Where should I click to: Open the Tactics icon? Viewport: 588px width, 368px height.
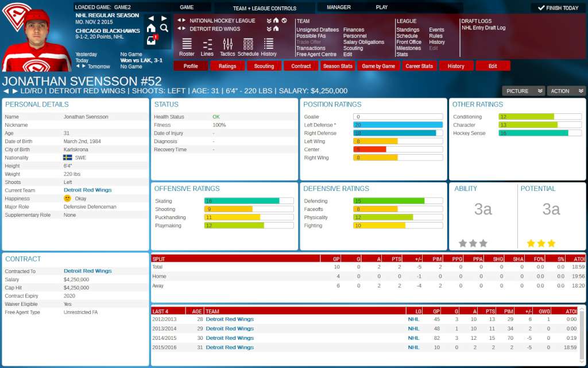(x=227, y=44)
